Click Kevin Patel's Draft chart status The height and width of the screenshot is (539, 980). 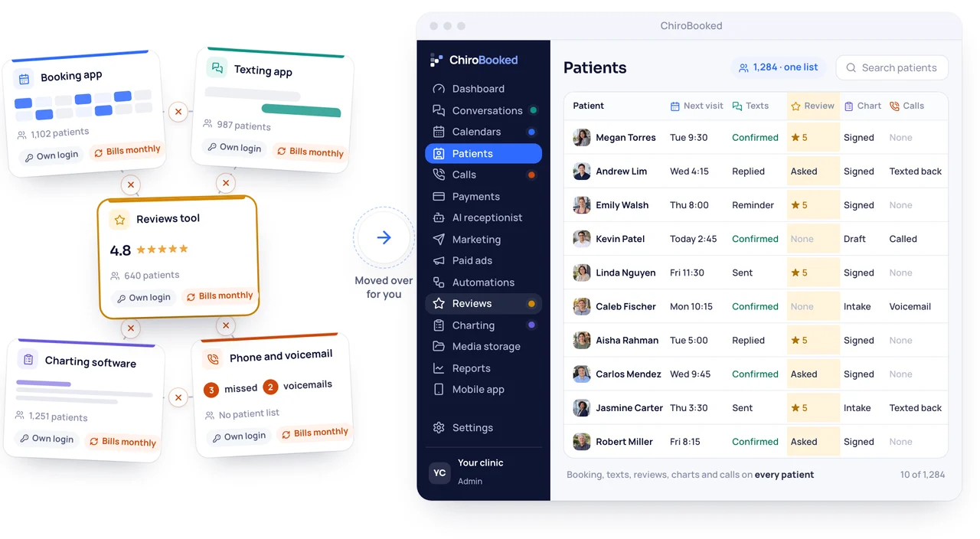point(854,239)
